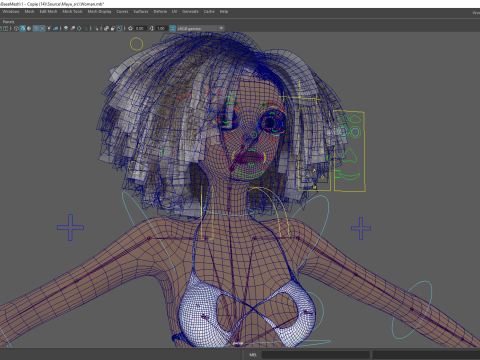Click the safe title gate icon at toolbar start
480x360 pixels.
(6, 29)
